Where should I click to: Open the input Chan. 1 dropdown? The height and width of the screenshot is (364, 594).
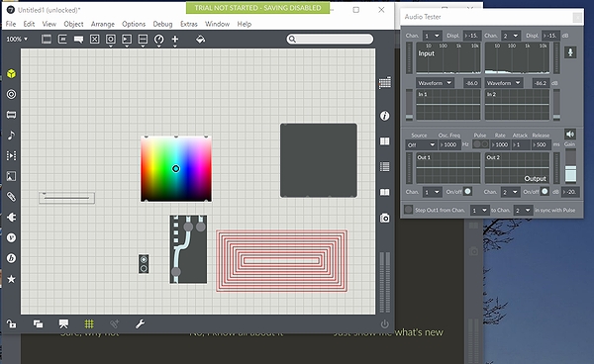point(432,36)
